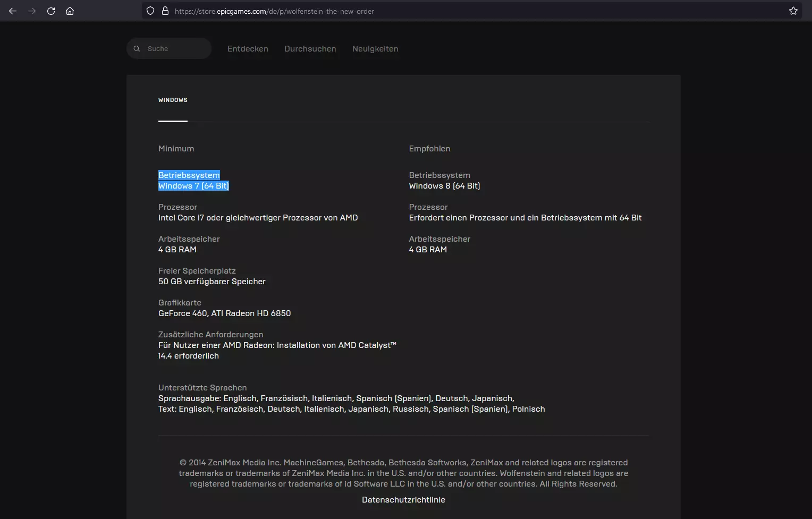Click the magnifier icon in the Suche field

(137, 48)
